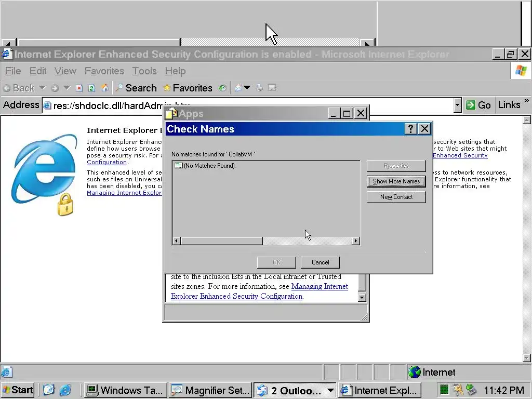532x399 pixels.
Task: Click the Windows flag logo in IE
Action: click(x=521, y=71)
